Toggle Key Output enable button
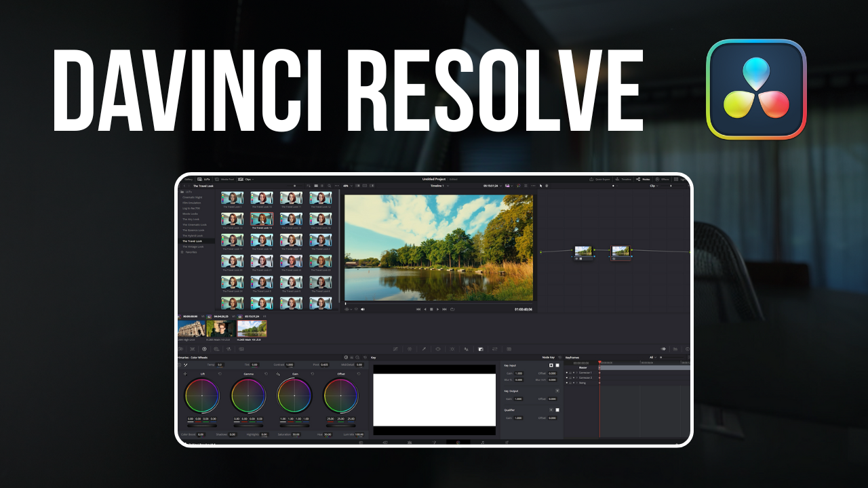 (557, 391)
